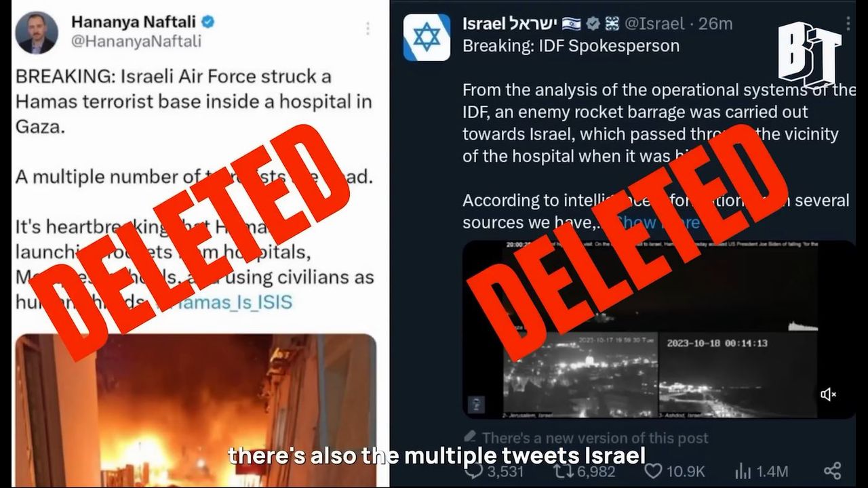Open the three-dot menu on Naftali's tweet
This screenshot has width=868, height=488.
point(368,28)
